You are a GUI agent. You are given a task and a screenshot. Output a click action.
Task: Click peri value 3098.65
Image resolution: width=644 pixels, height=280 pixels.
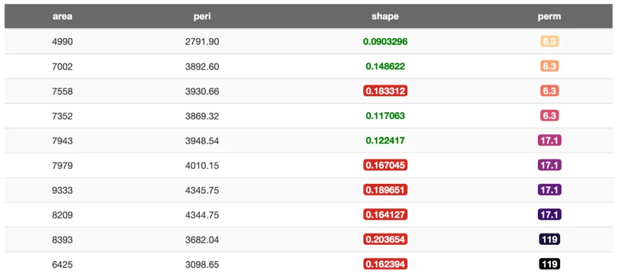point(202,264)
